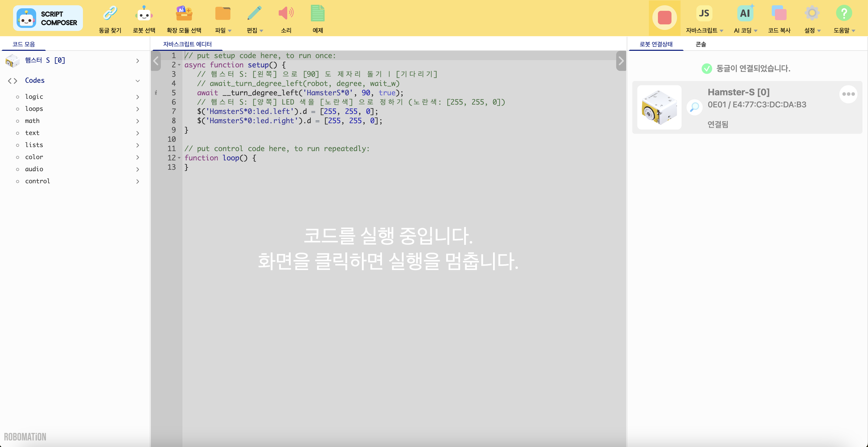Expand the 햄스터 S [0] category
This screenshot has width=868, height=447.
137,61
